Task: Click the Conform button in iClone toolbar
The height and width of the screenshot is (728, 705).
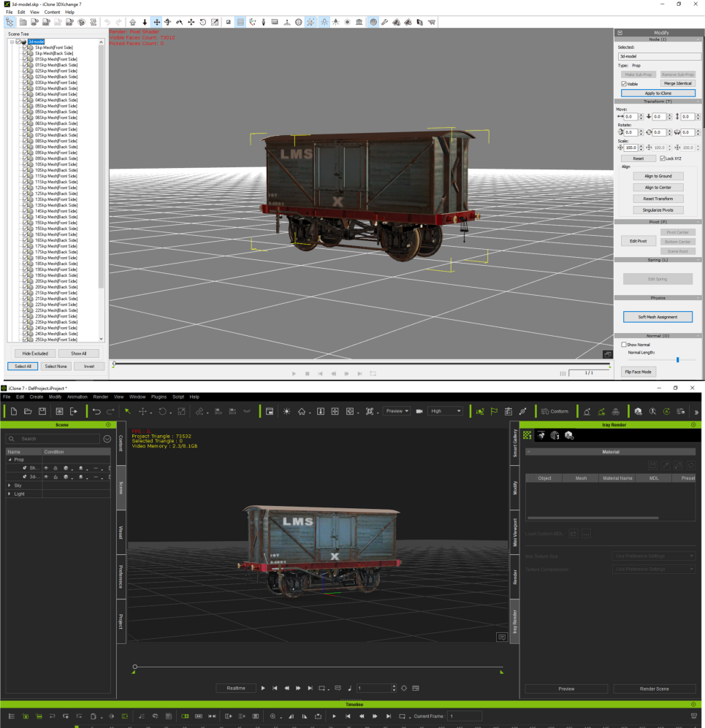Action: 555,411
